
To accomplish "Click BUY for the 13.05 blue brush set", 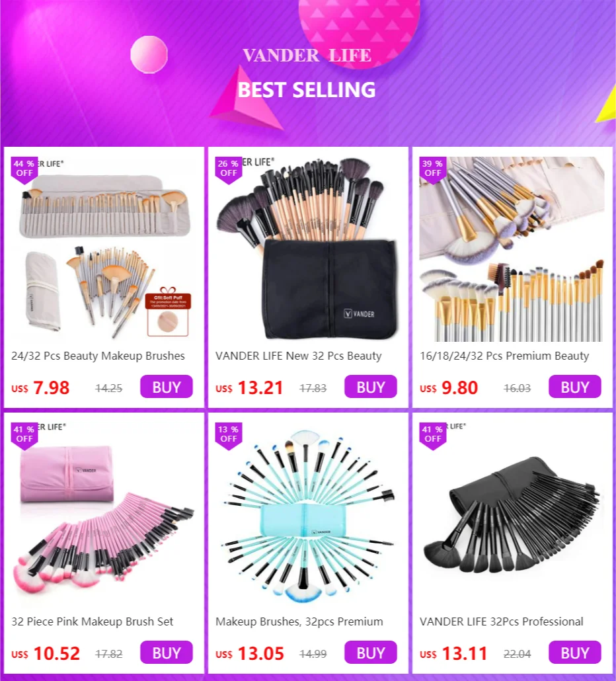I will (371, 653).
